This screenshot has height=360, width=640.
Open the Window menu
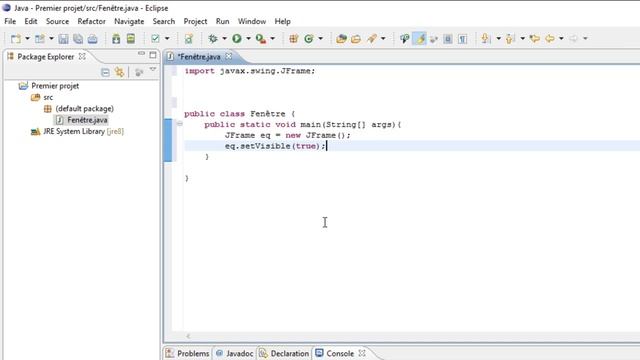point(252,21)
